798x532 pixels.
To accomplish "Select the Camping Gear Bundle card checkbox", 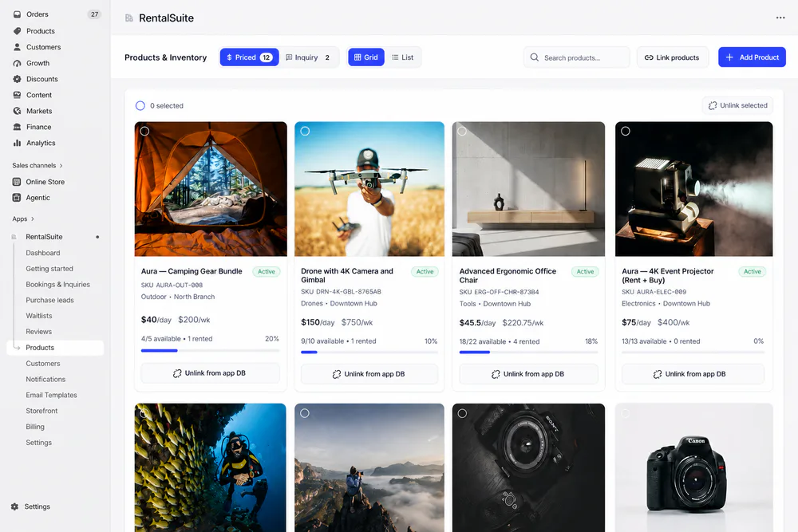I will (145, 132).
